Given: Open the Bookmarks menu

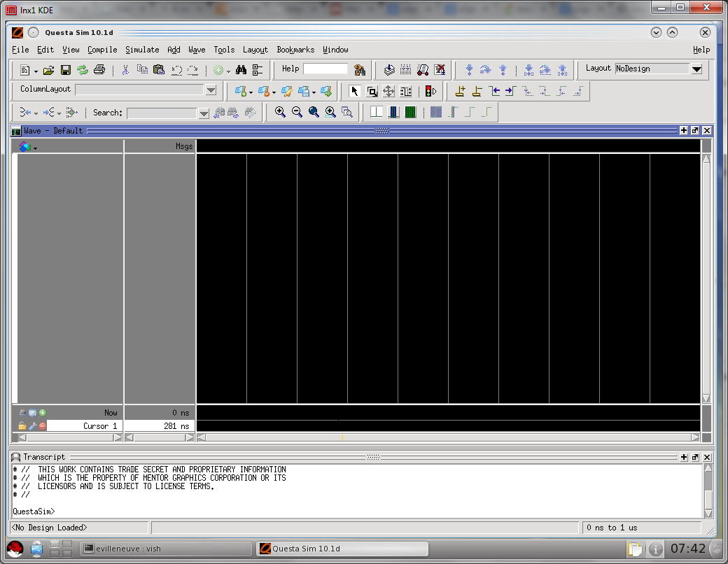Looking at the screenshot, I should 295,50.
